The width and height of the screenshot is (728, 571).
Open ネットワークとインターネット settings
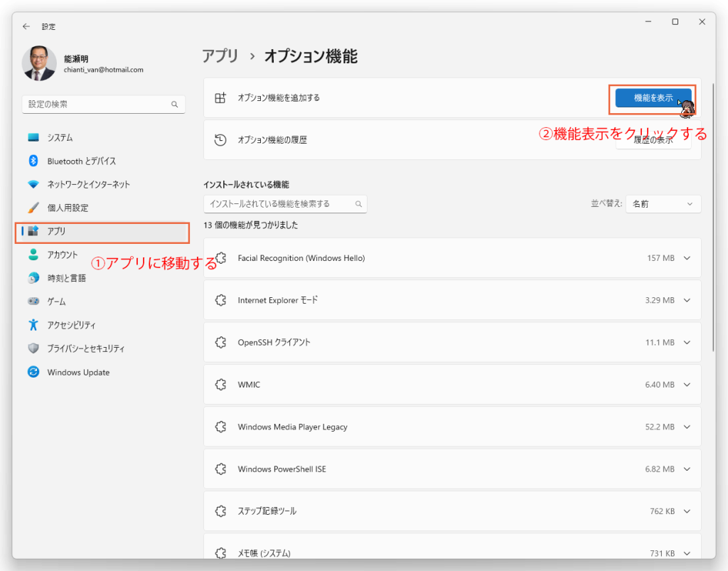tap(88, 185)
